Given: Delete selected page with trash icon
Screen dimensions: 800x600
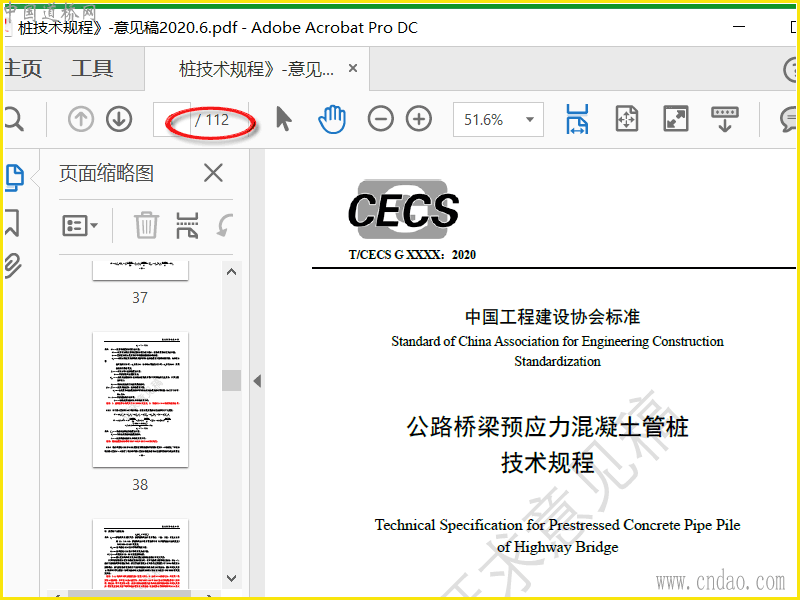Looking at the screenshot, I should coord(146,225).
